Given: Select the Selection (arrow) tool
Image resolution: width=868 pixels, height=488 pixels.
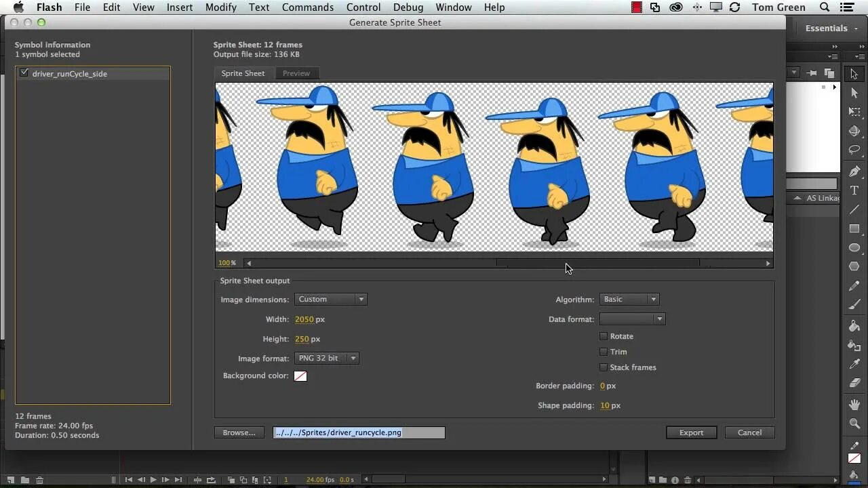Looking at the screenshot, I should tap(854, 74).
